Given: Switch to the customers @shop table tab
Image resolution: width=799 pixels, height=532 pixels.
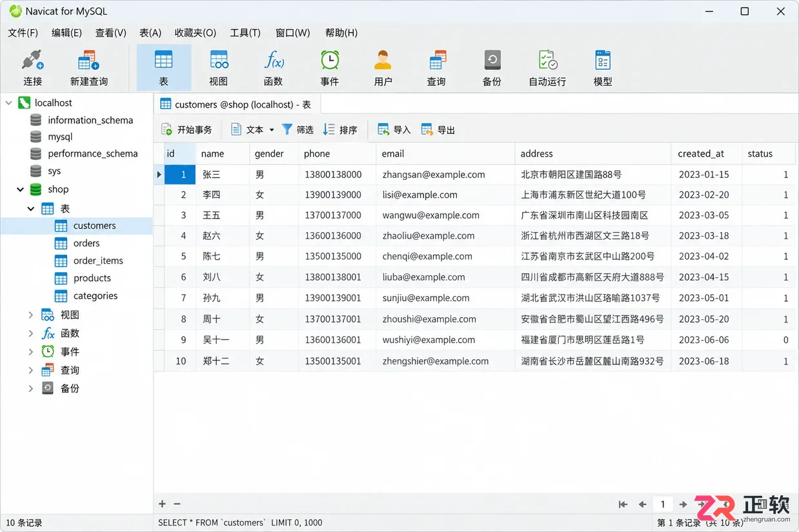Looking at the screenshot, I should [236, 104].
